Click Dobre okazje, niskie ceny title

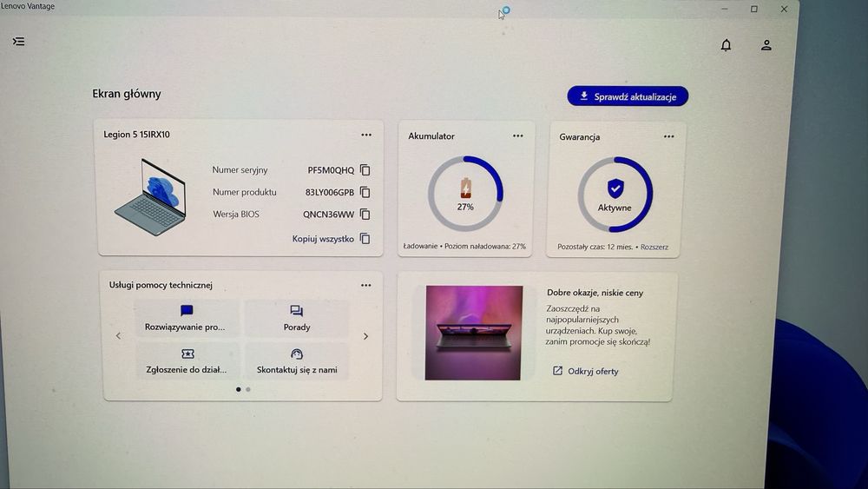pos(595,293)
